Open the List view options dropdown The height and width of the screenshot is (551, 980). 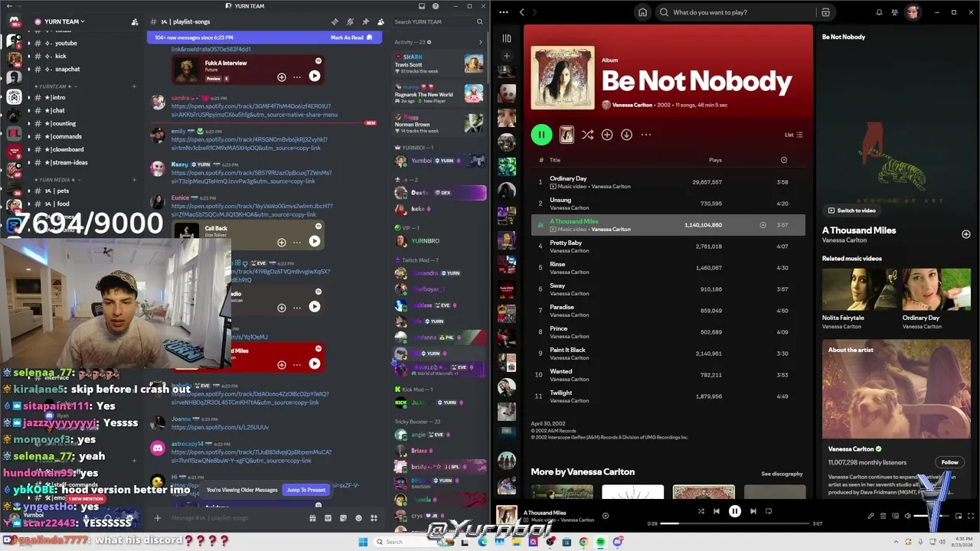click(793, 135)
